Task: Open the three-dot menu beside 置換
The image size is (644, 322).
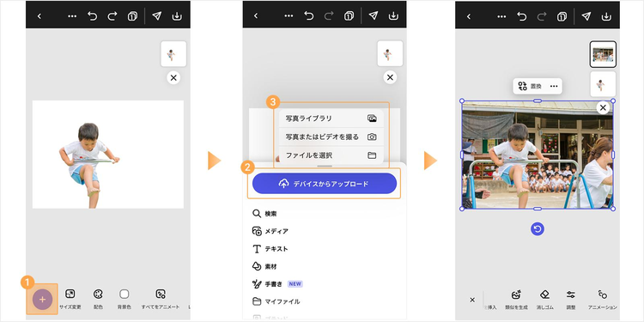Action: point(554,86)
